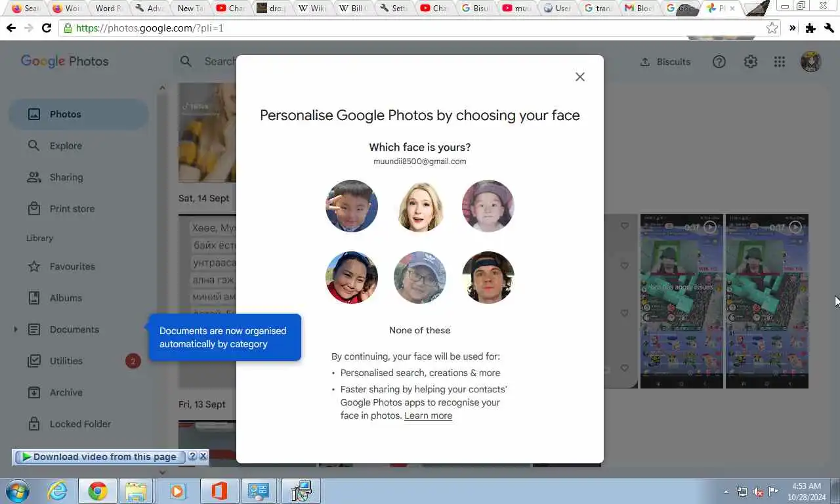Viewport: 840px width, 504px height.
Task: Switch to the Bill Wikipedia tab
Action: [x=352, y=9]
